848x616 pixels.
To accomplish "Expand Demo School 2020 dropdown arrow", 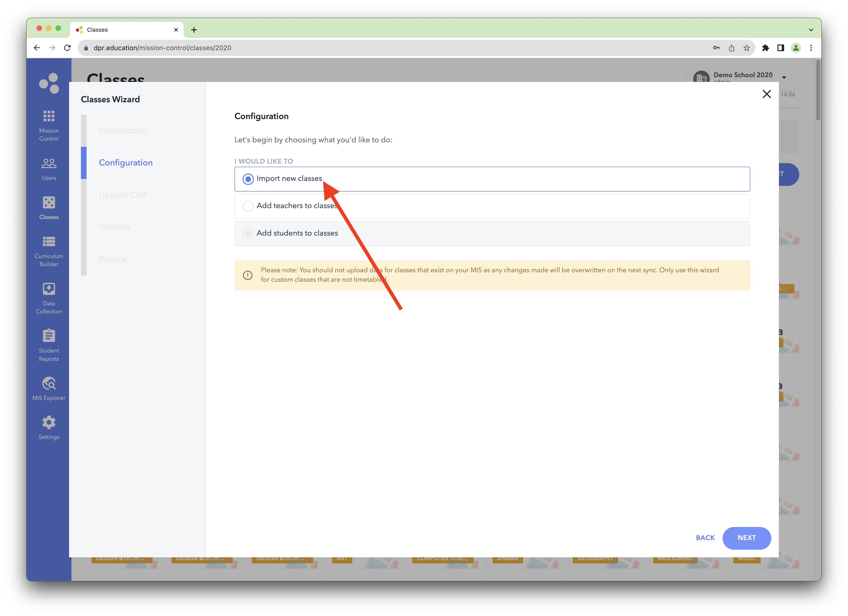I will [x=784, y=77].
